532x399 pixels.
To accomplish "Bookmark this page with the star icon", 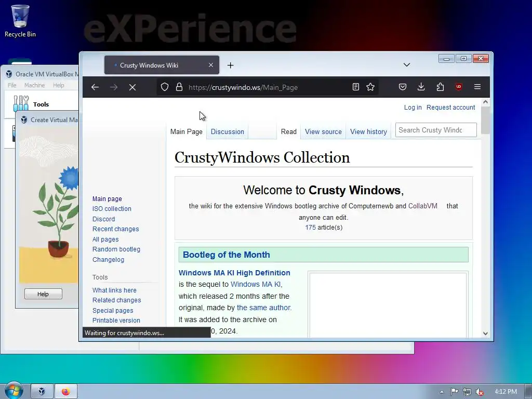I will click(370, 87).
